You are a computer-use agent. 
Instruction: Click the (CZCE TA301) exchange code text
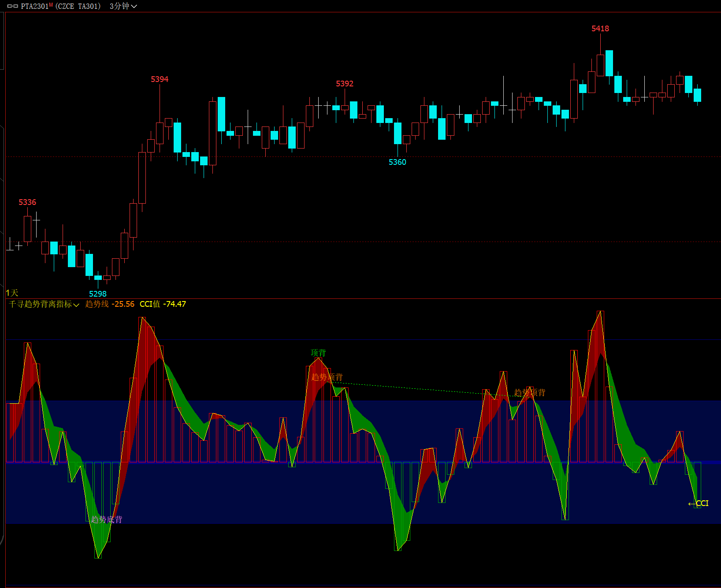pos(78,6)
